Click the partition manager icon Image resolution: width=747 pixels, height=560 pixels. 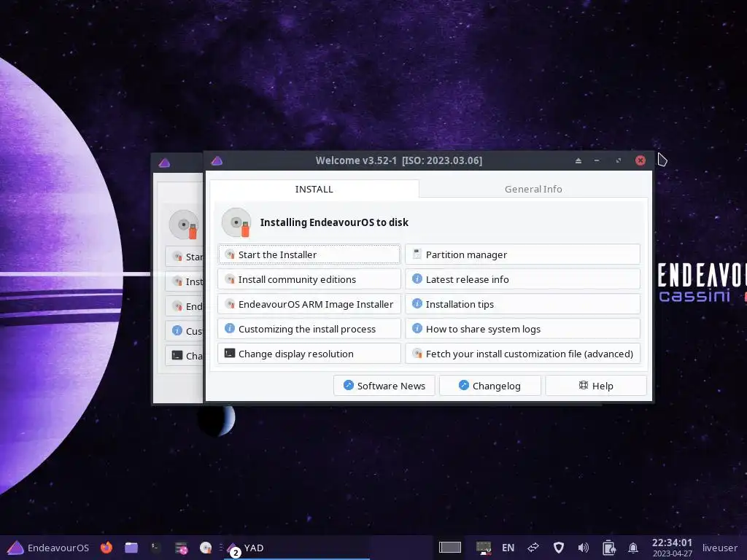[417, 254]
